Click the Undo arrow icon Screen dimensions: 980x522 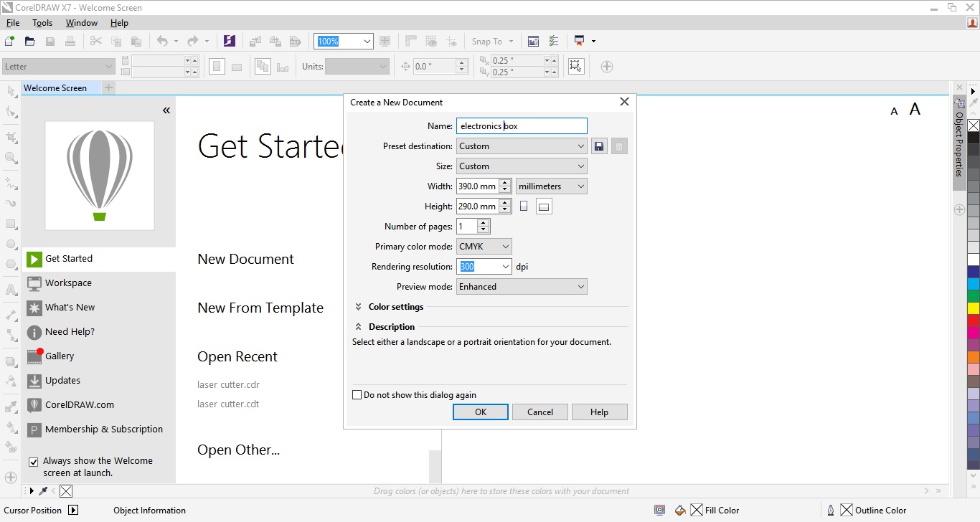click(x=162, y=41)
